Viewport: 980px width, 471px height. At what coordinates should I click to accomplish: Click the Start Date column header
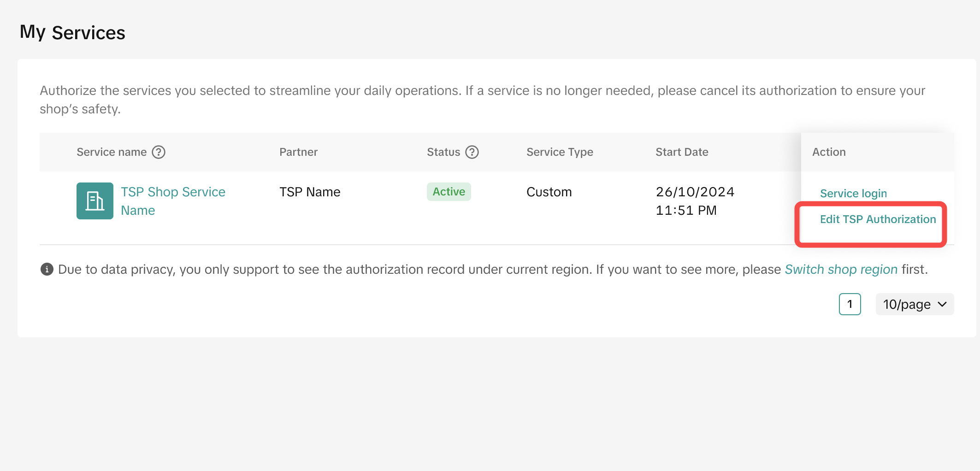[682, 152]
